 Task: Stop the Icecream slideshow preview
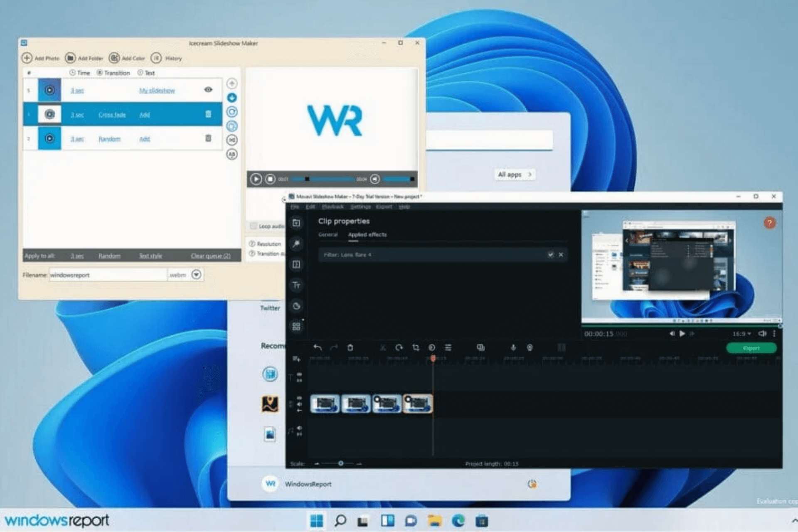point(270,179)
